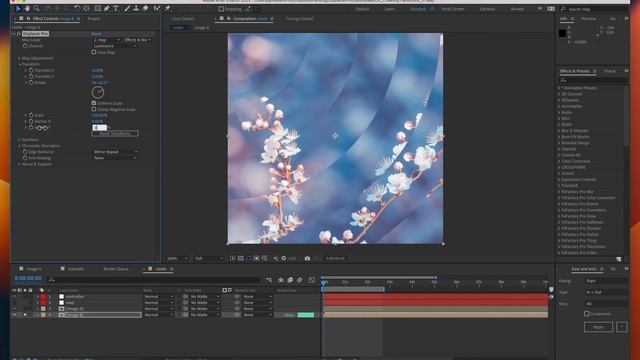Open the viewer magnification 100% dropdown
This screenshot has height=360, width=640.
[x=177, y=258]
